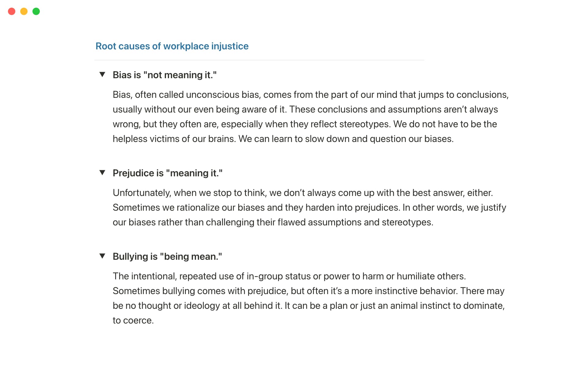Click the line starting 'usually without our even being aware'
This screenshot has width=588, height=368.
tap(305, 109)
